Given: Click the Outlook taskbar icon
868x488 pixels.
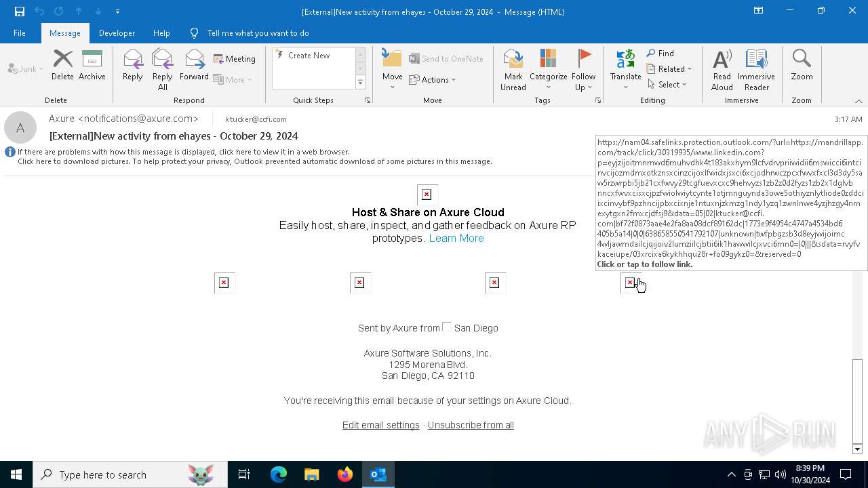Looking at the screenshot, I should (x=378, y=474).
